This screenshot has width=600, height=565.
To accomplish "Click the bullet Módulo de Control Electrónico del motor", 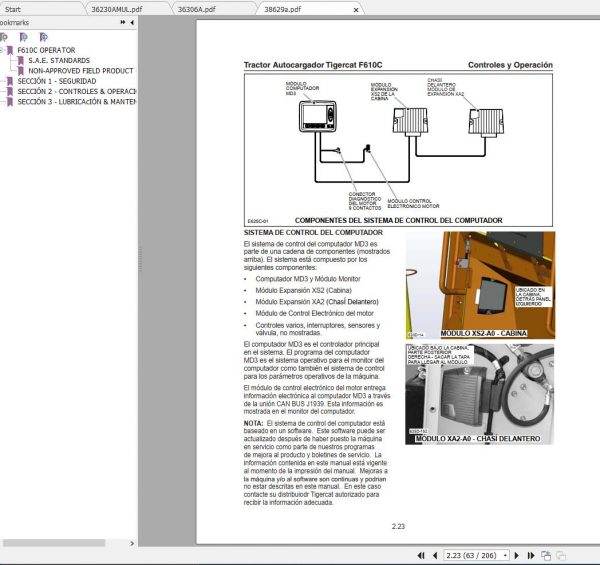I will tap(315, 313).
